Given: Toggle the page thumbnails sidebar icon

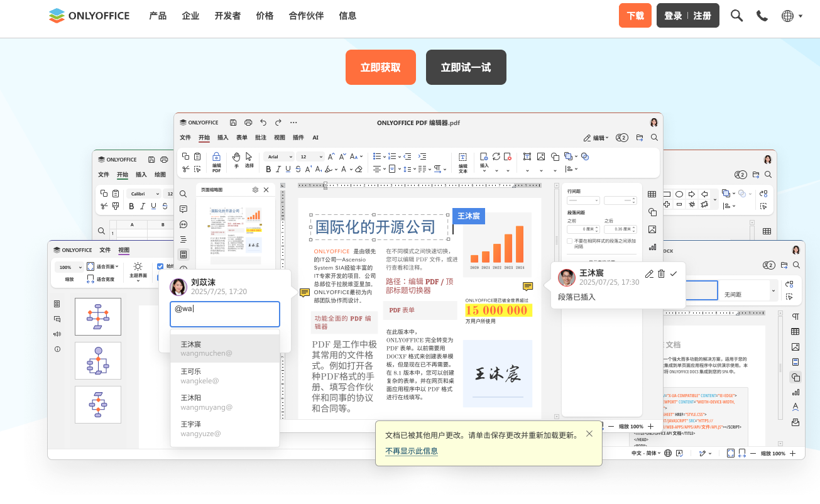Looking at the screenshot, I should tap(183, 255).
